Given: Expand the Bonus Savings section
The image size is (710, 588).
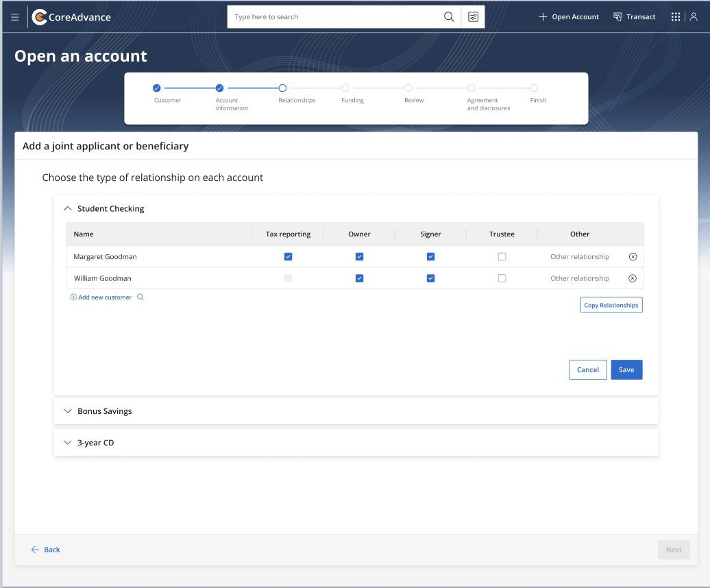Looking at the screenshot, I should (67, 411).
